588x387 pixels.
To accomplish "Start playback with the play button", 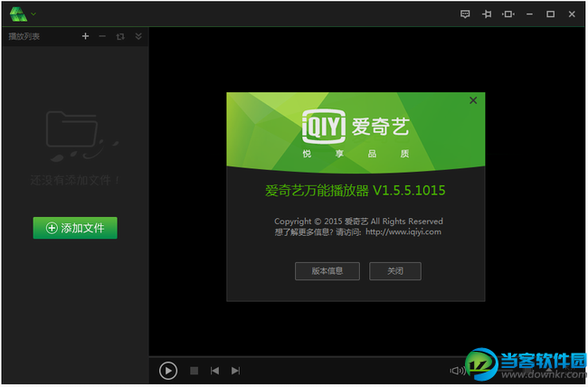I will [x=168, y=371].
